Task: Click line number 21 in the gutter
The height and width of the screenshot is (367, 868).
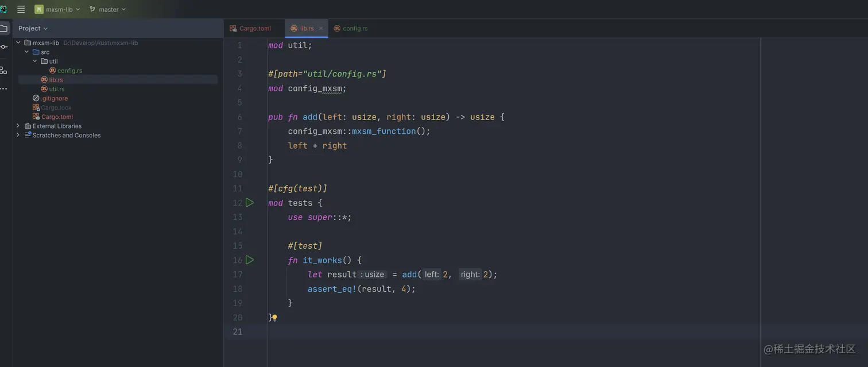Action: point(238,332)
